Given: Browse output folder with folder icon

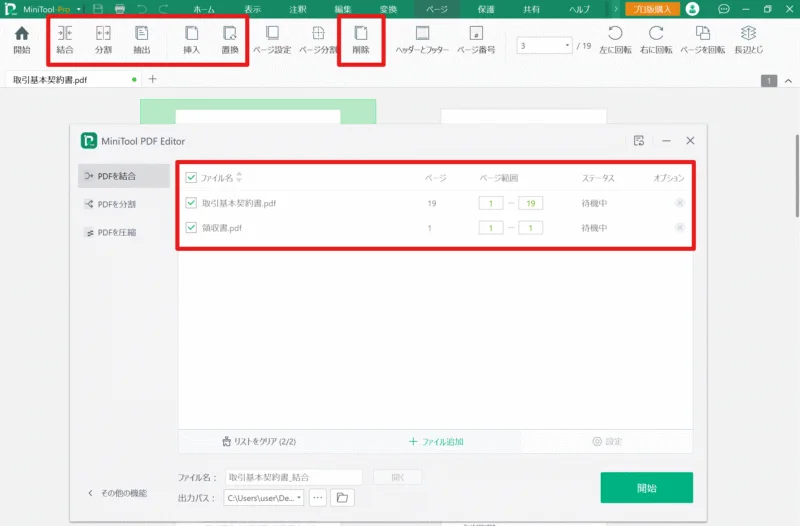Looking at the screenshot, I should pyautogui.click(x=342, y=497).
